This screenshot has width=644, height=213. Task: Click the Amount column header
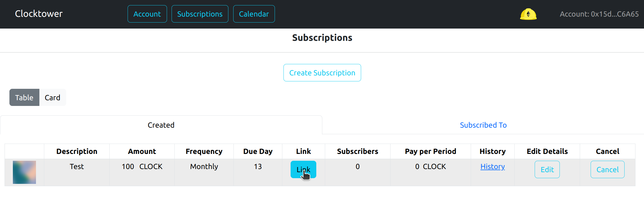[x=142, y=151]
